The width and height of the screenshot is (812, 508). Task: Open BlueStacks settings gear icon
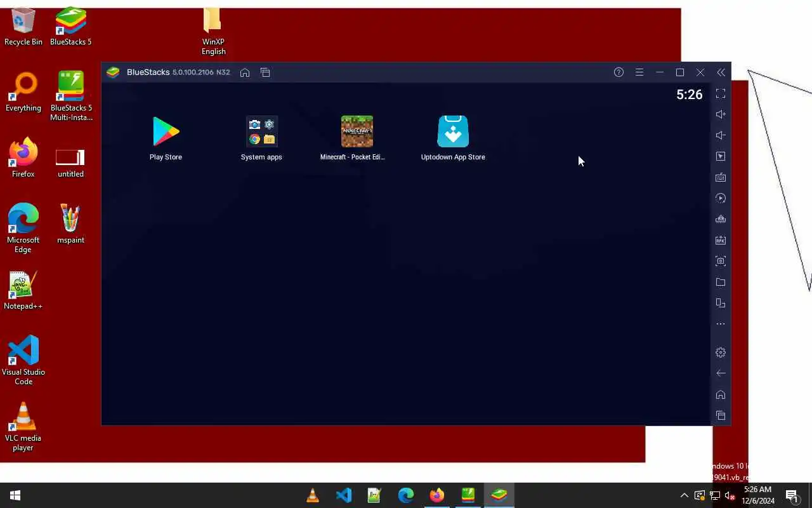click(x=721, y=352)
